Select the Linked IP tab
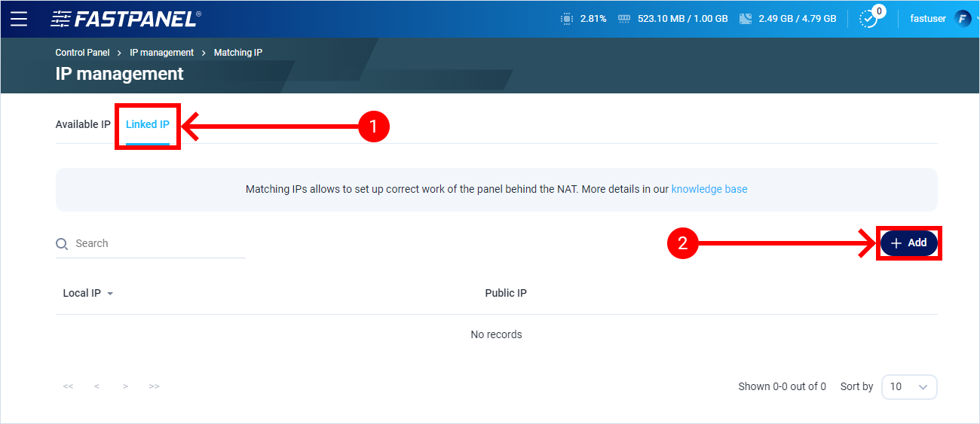 point(148,124)
